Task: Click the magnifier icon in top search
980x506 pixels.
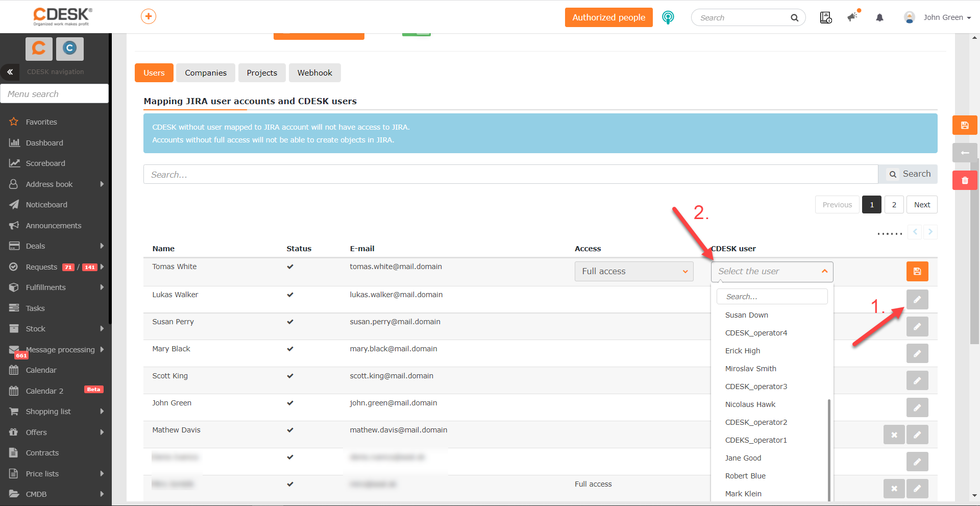Action: pyautogui.click(x=794, y=18)
